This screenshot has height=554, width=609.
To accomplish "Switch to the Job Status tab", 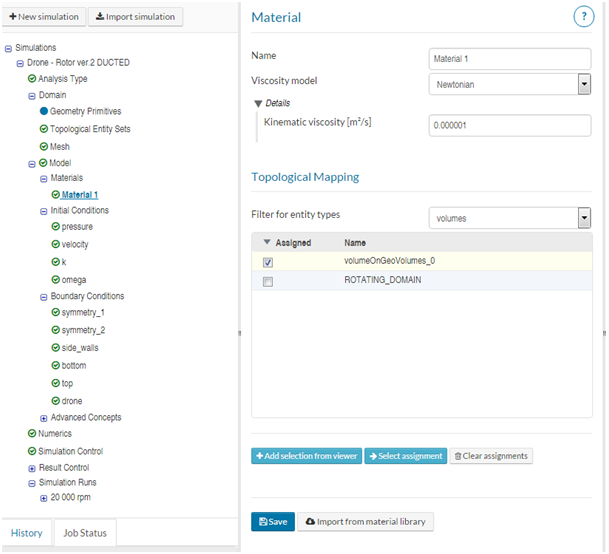I will [85, 533].
